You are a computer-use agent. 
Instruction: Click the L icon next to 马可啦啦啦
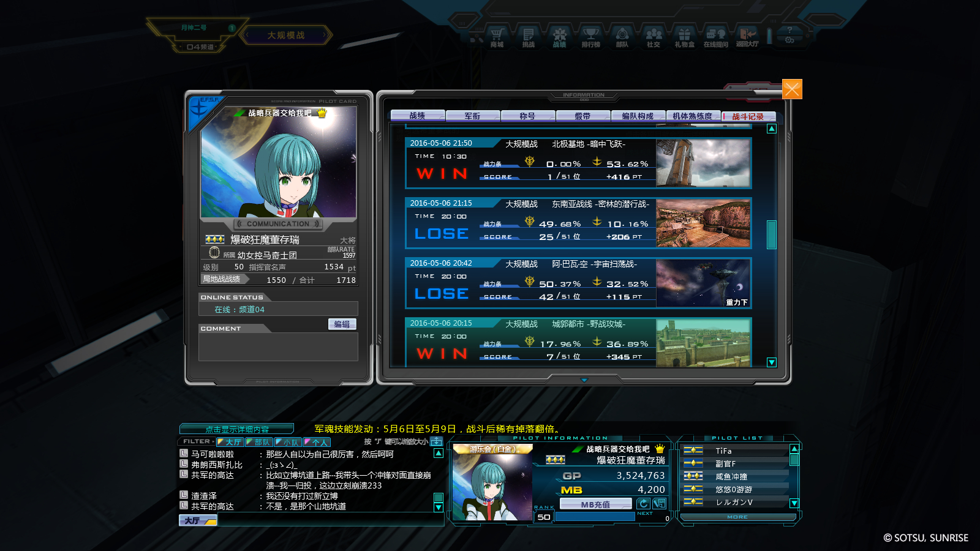click(184, 454)
